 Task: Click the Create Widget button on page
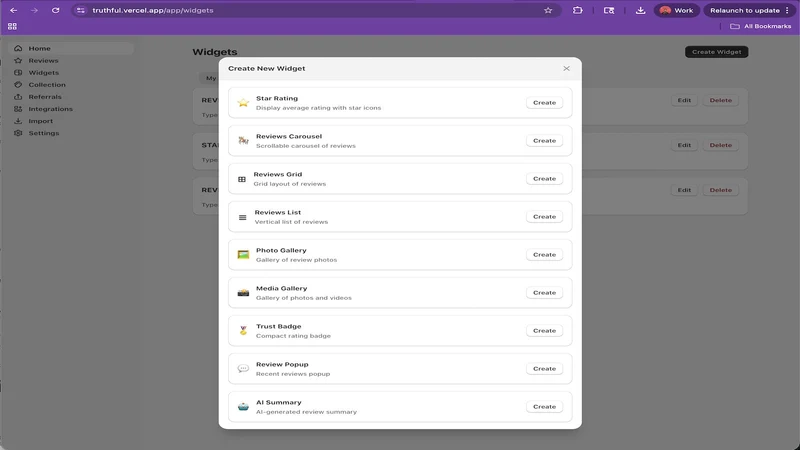(x=716, y=52)
